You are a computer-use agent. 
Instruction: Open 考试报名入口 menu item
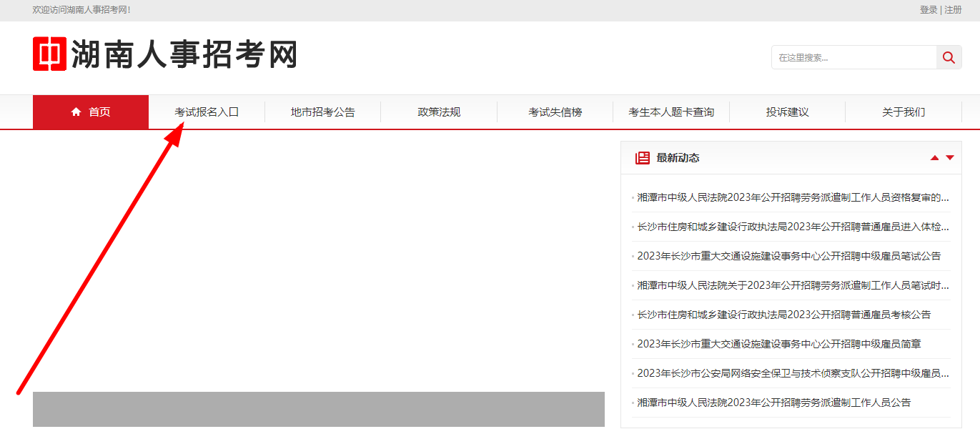pos(207,112)
